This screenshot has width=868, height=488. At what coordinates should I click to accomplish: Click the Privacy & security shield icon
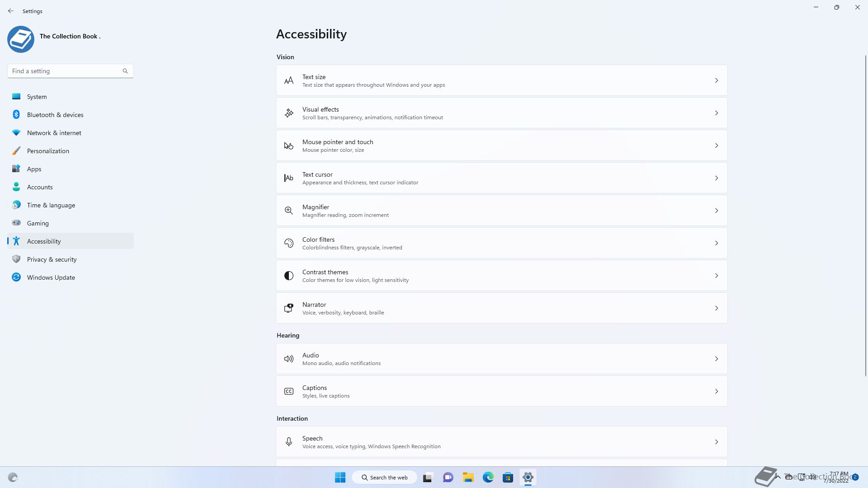coord(16,259)
